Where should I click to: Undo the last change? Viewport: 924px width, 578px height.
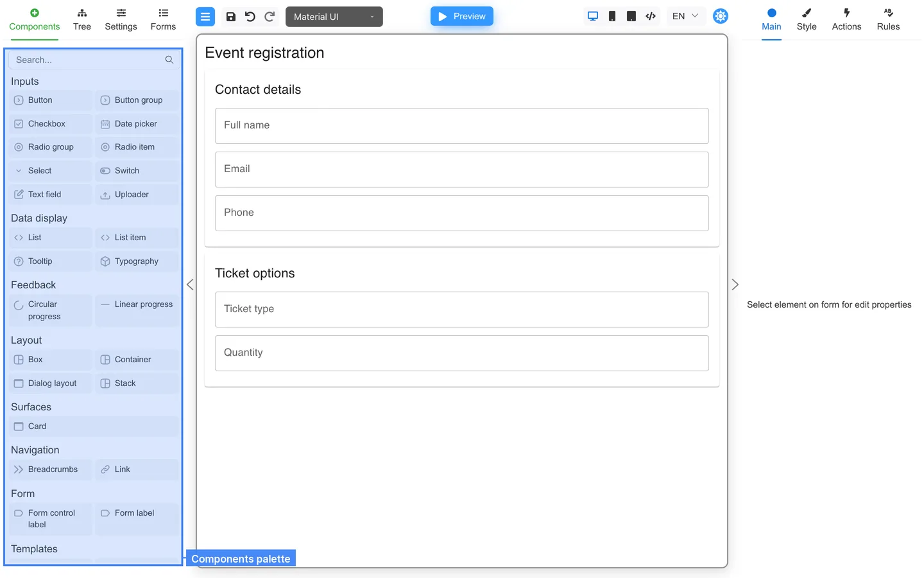point(250,17)
